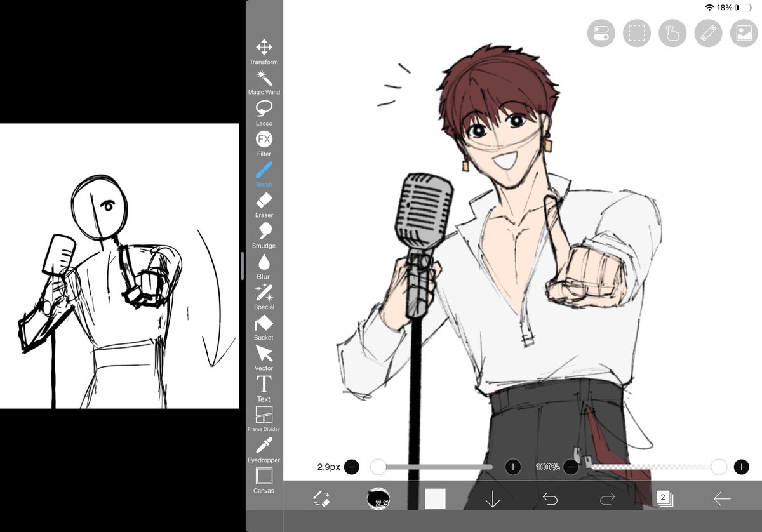Tap the stabilizer hand-touch button
Image resolution: width=762 pixels, height=532 pixels.
coord(672,33)
